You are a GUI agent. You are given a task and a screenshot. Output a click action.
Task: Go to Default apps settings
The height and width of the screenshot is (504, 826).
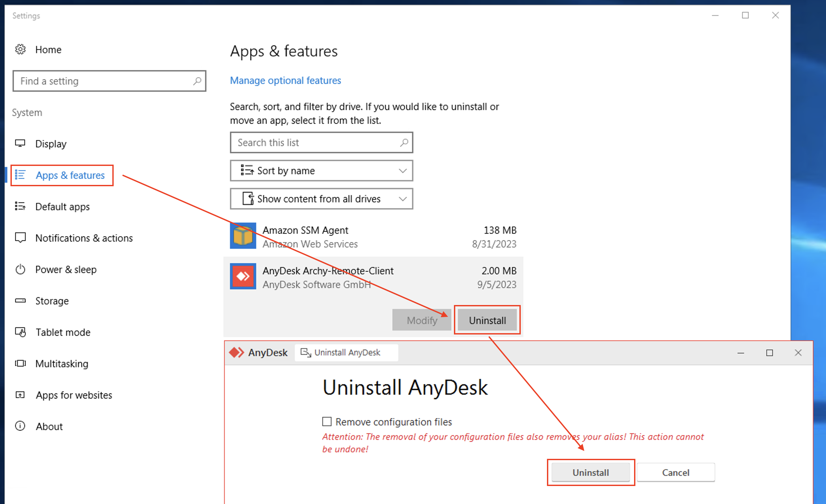click(x=62, y=207)
